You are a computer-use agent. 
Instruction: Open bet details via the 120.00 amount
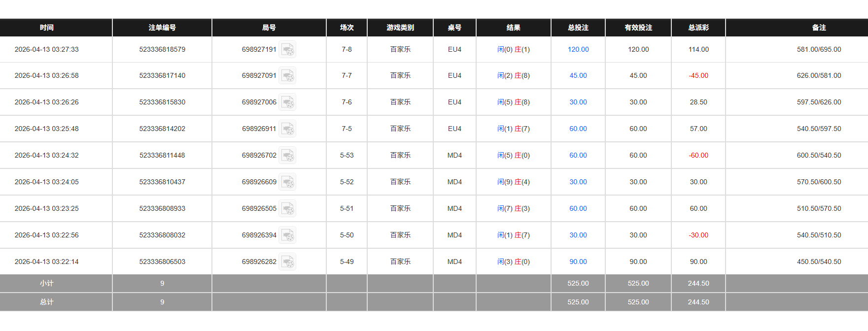(x=577, y=49)
